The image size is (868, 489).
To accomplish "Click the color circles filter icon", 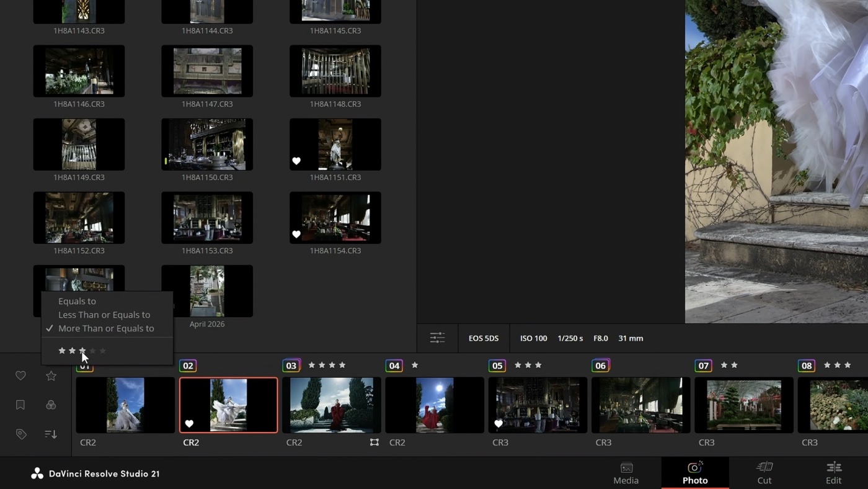I will coord(51,405).
